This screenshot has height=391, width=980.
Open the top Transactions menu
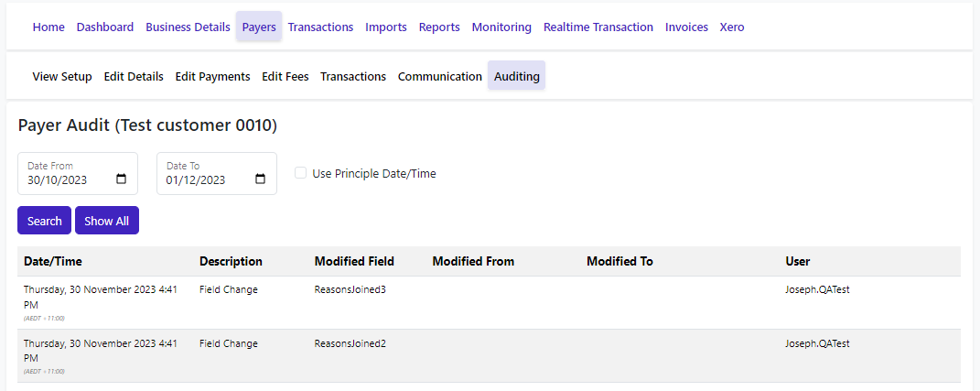tap(320, 27)
